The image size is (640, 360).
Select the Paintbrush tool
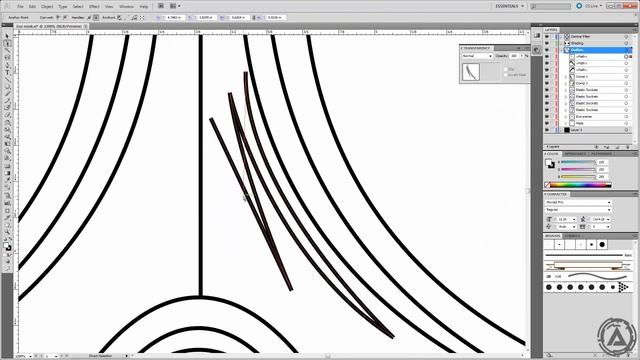(7, 94)
